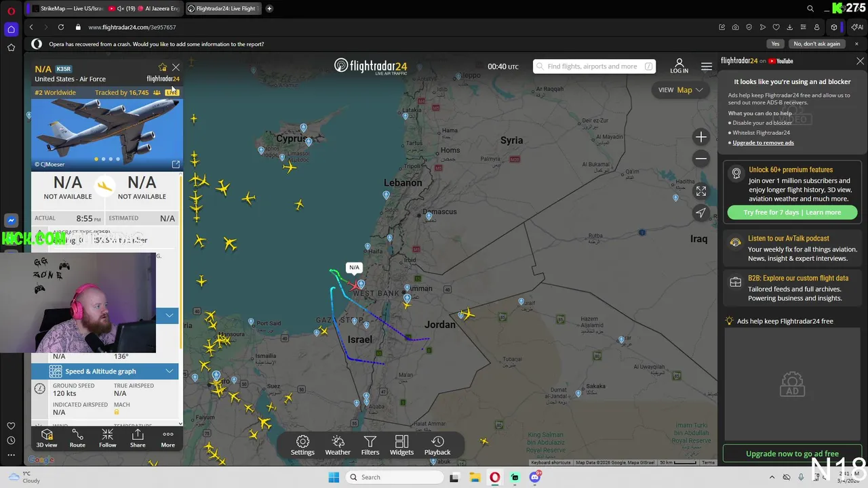Toggle fullscreen map view

tap(701, 191)
